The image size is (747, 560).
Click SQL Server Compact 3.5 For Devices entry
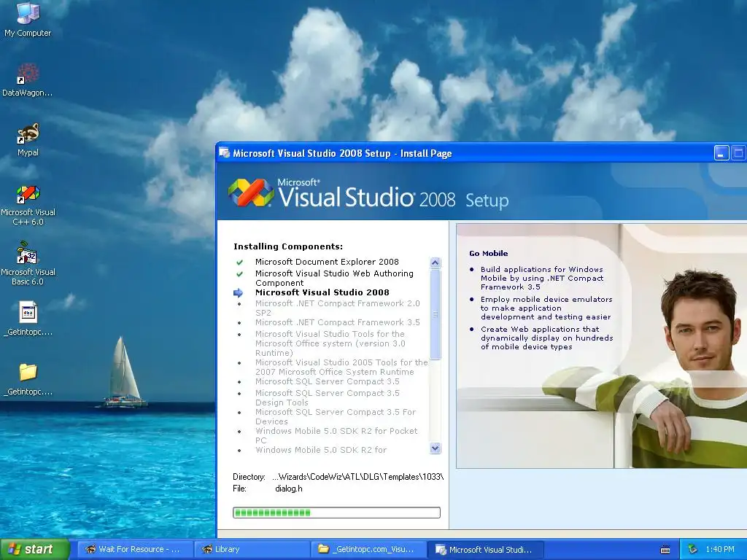(x=336, y=416)
